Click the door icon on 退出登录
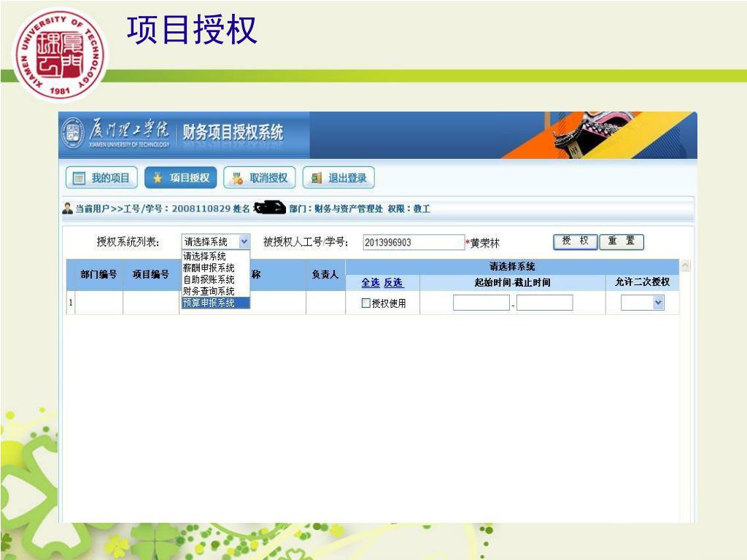 pyautogui.click(x=317, y=178)
